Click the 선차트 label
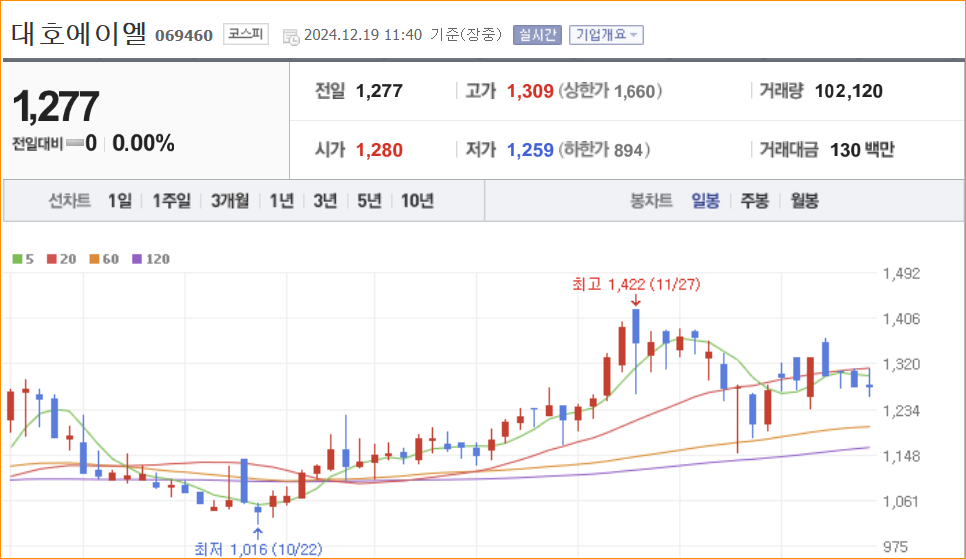Screen dimensions: 966x559 (70, 201)
